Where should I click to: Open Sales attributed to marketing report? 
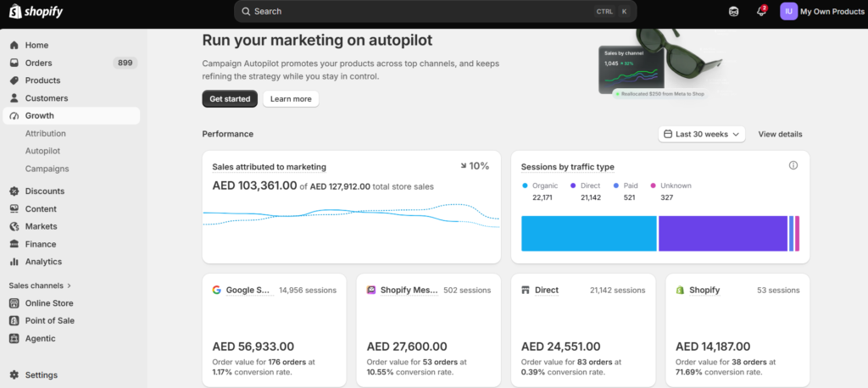pyautogui.click(x=269, y=167)
